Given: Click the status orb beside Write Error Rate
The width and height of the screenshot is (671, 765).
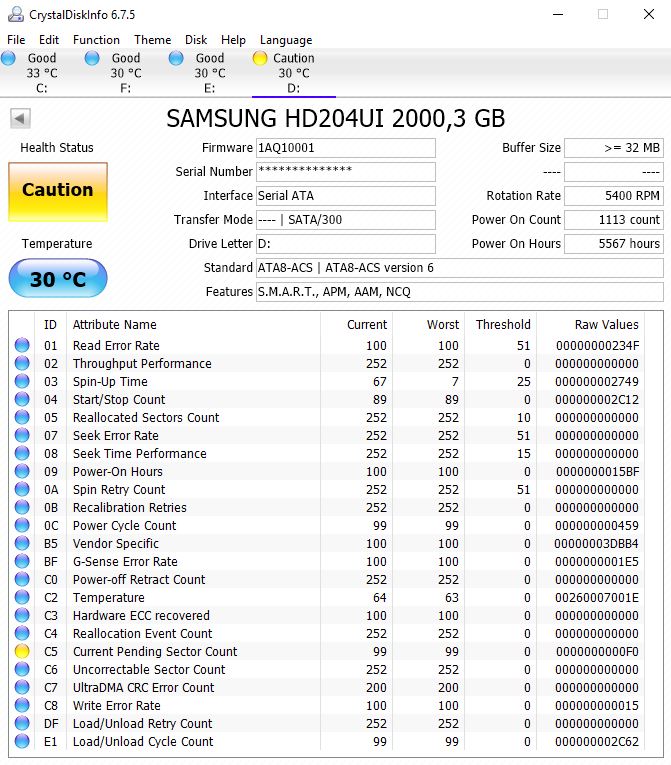Looking at the screenshot, I should pos(22,705).
